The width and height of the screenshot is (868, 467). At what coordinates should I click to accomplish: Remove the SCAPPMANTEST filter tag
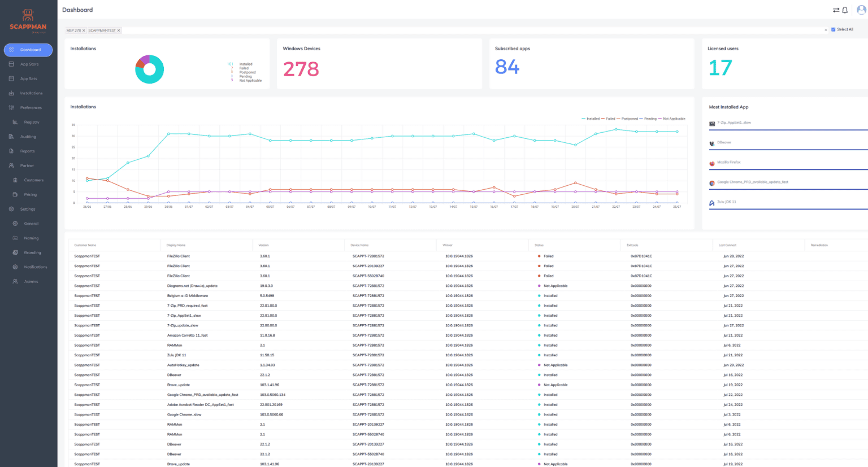pyautogui.click(x=119, y=30)
